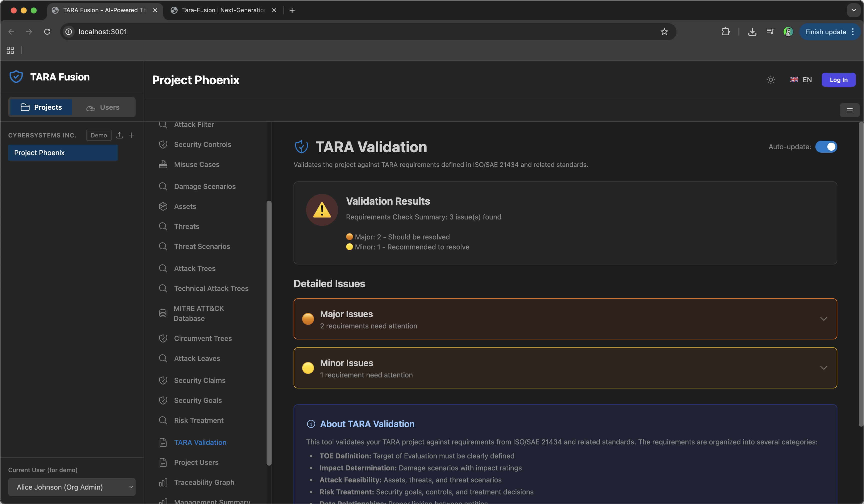Viewport: 864px width, 504px height.
Task: Click the upload icon next to Demo badge
Action: pyautogui.click(x=119, y=135)
